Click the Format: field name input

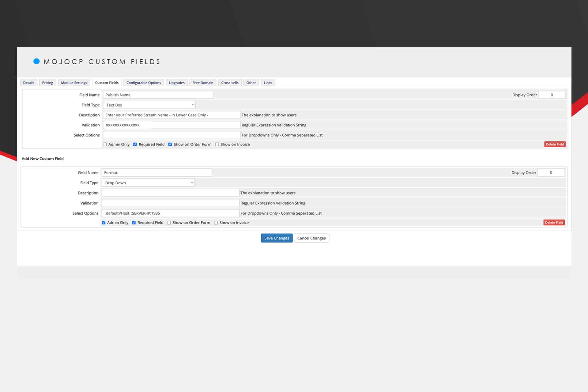(x=157, y=173)
